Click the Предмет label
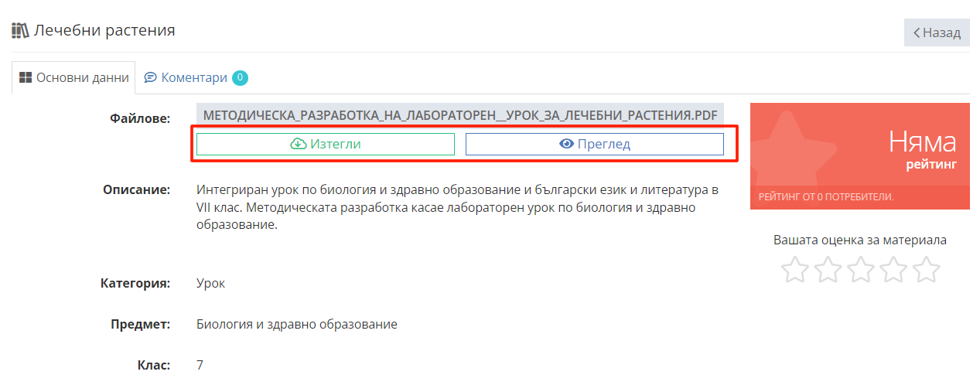The height and width of the screenshot is (392, 980). point(141,324)
